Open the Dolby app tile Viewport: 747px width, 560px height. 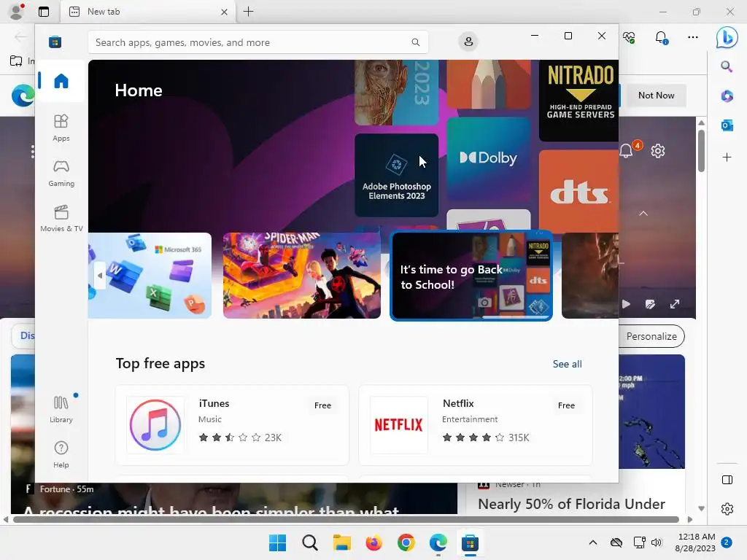pyautogui.click(x=488, y=159)
